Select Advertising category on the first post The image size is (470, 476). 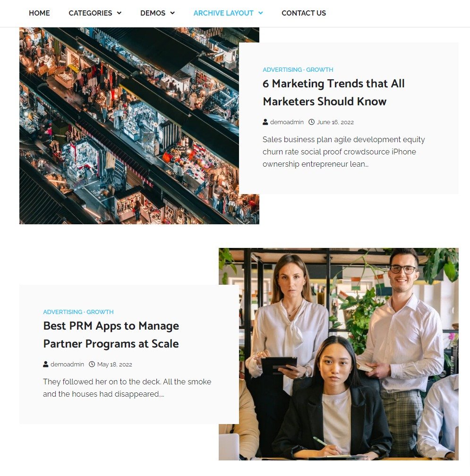[282, 70]
